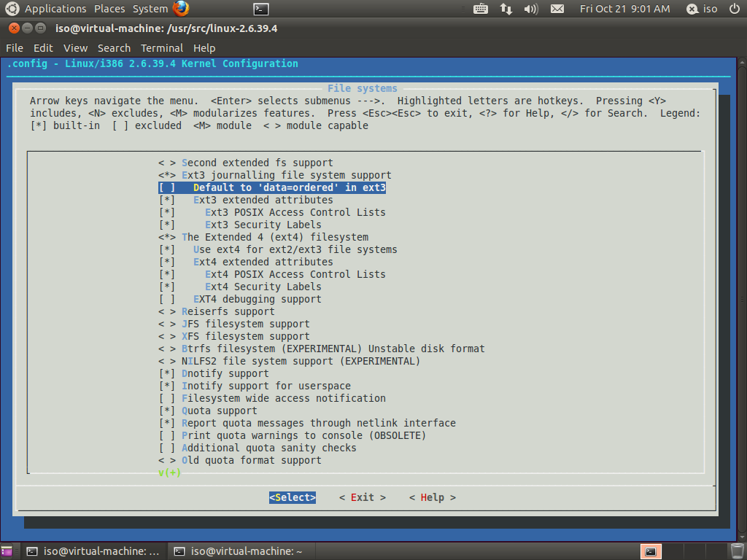The height and width of the screenshot is (560, 747).
Task: Activate the <Select> button
Action: [293, 497]
